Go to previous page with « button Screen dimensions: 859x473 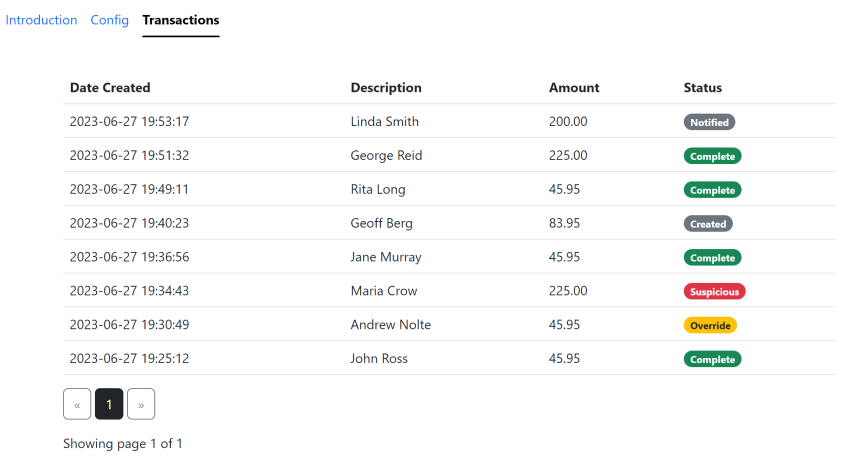click(77, 404)
